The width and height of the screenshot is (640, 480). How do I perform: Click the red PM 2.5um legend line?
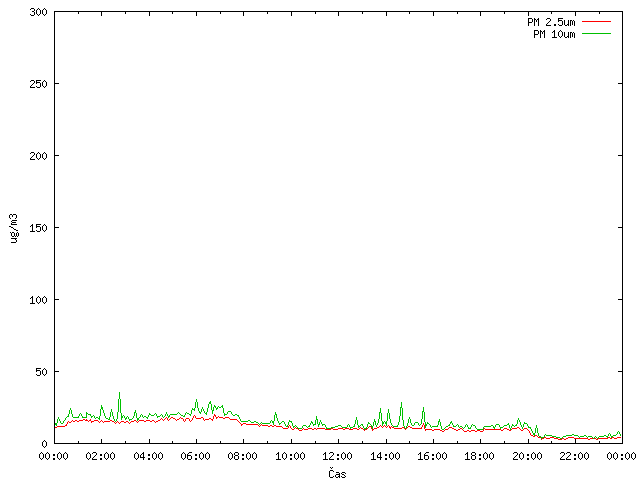596,22
